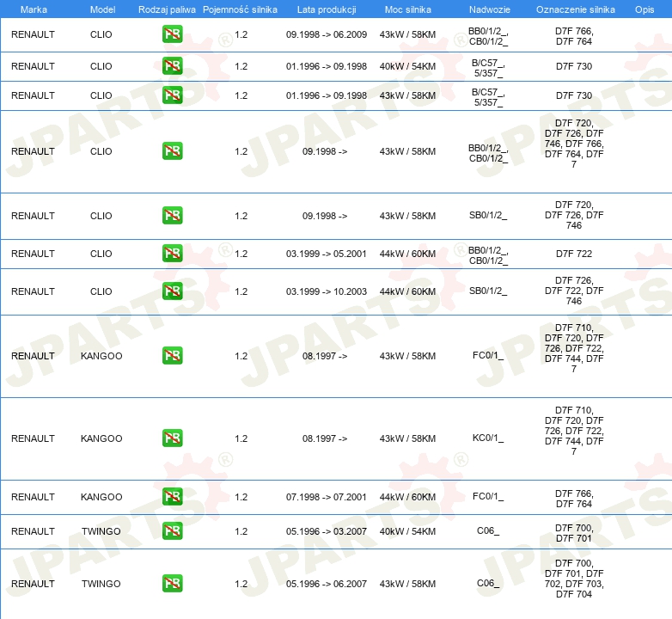Click the fuel icon in the Kangoo FC0/1_ 08.1997 row

tap(172, 356)
